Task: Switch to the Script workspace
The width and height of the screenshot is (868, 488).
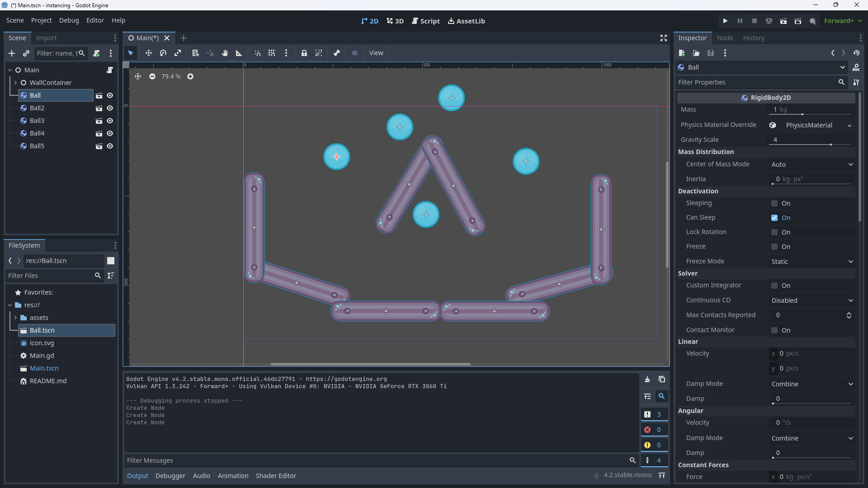Action: [426, 21]
